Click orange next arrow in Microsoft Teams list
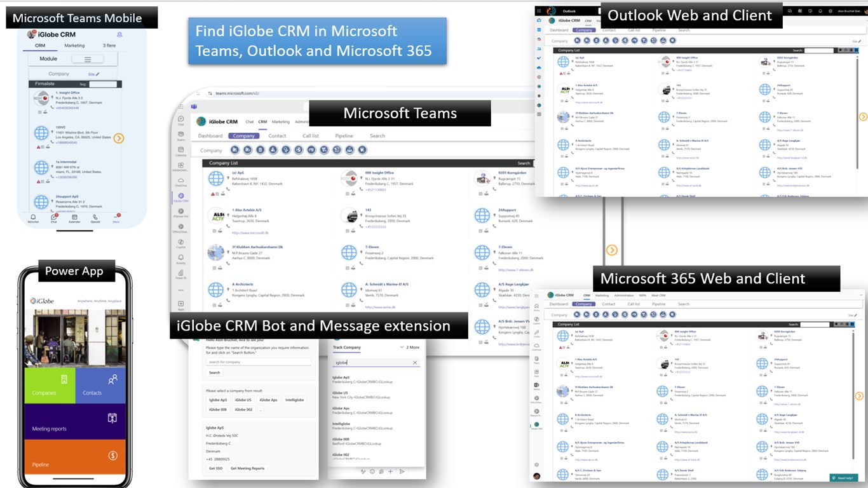Viewport: 868px width, 488px height. click(612, 250)
